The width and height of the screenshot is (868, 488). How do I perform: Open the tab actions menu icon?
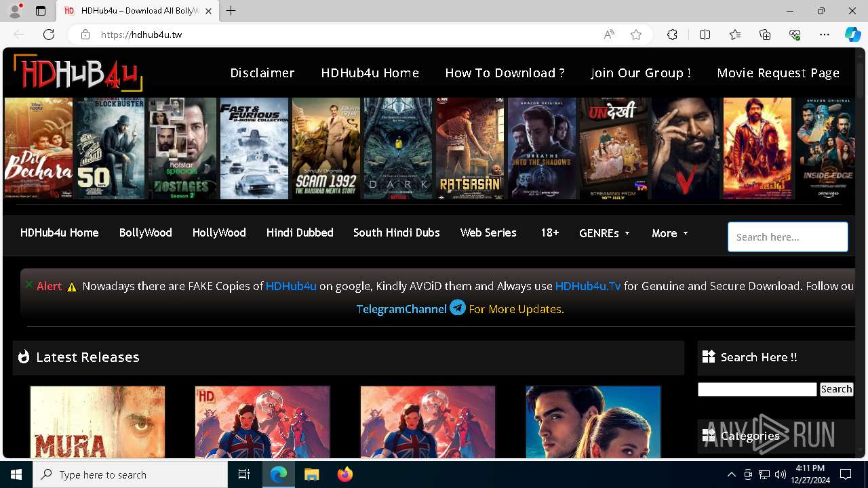(x=41, y=11)
